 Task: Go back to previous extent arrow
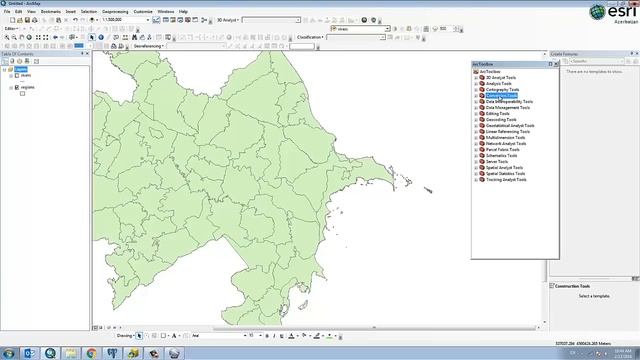(x=55, y=37)
